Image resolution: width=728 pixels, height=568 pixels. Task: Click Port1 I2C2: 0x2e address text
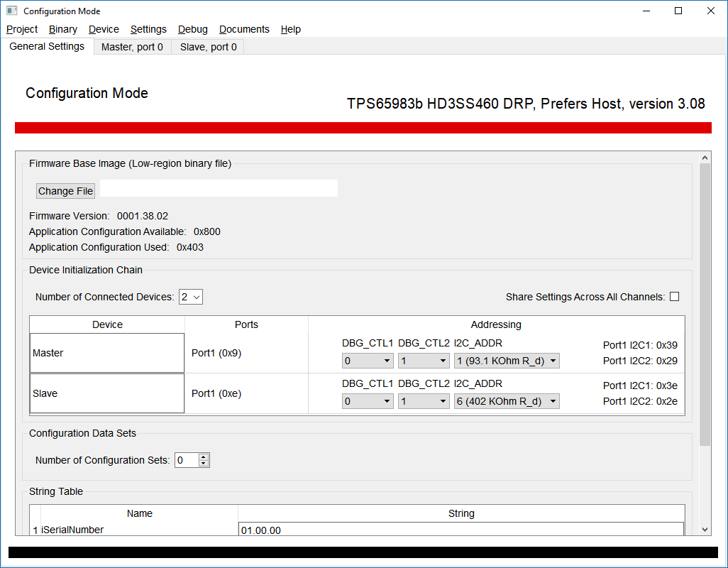tap(640, 401)
